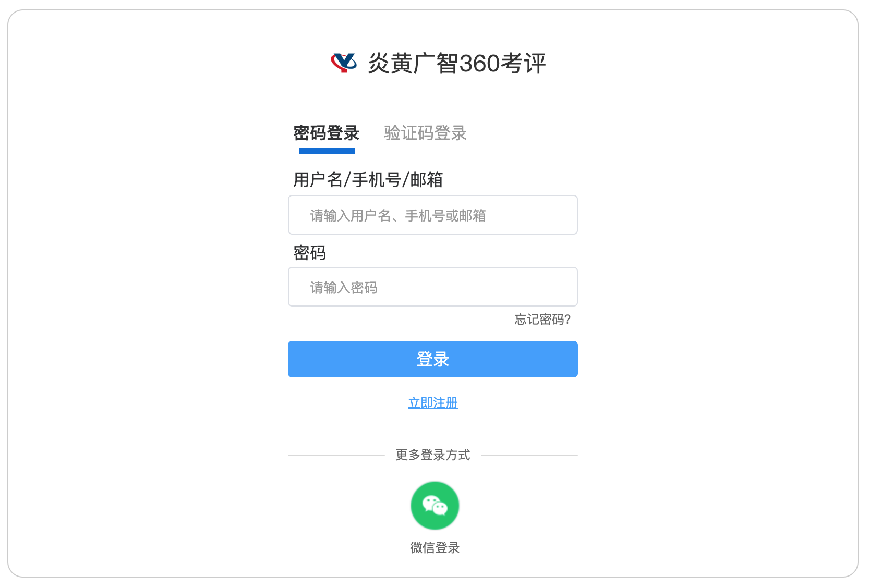Click the question mark after 忘记密码
Image resolution: width=869 pixels, height=588 pixels.
coord(568,320)
